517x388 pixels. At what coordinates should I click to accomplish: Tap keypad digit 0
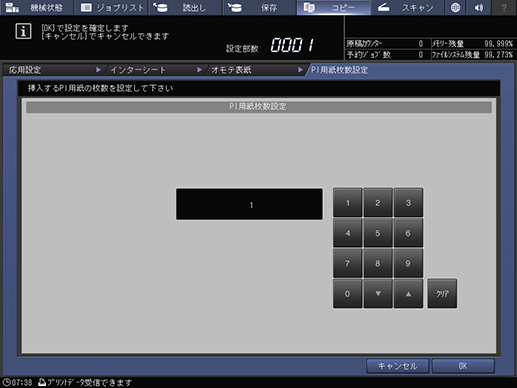[x=347, y=294]
